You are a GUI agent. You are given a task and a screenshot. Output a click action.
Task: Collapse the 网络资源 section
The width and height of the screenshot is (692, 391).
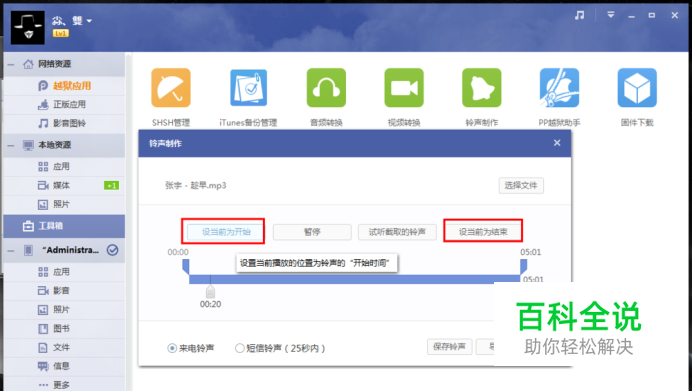click(x=11, y=64)
